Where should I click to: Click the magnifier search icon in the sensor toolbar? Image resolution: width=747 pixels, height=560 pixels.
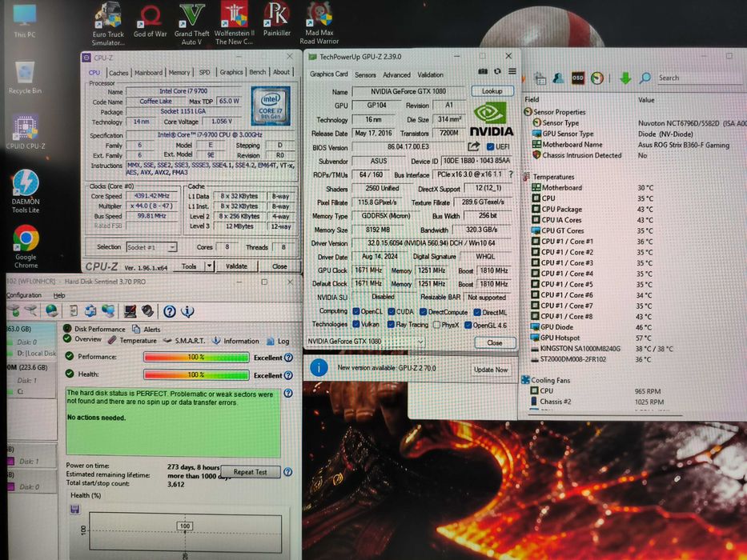[x=645, y=78]
